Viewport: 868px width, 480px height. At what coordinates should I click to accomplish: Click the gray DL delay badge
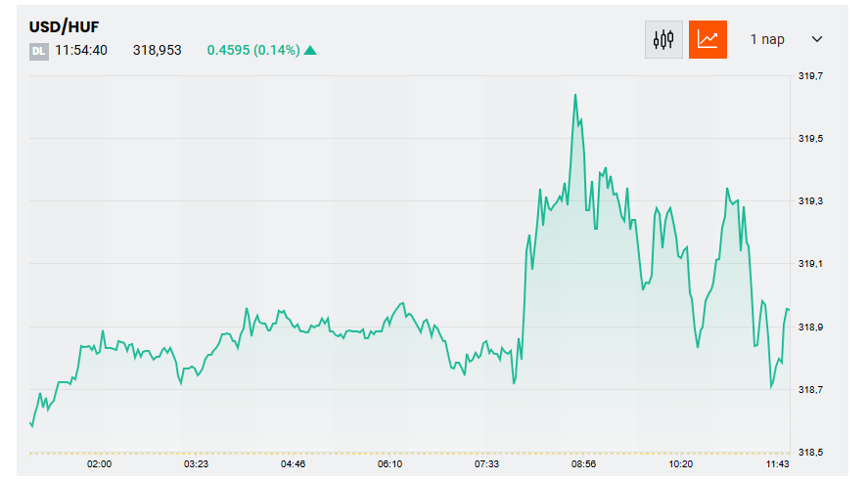tap(39, 51)
